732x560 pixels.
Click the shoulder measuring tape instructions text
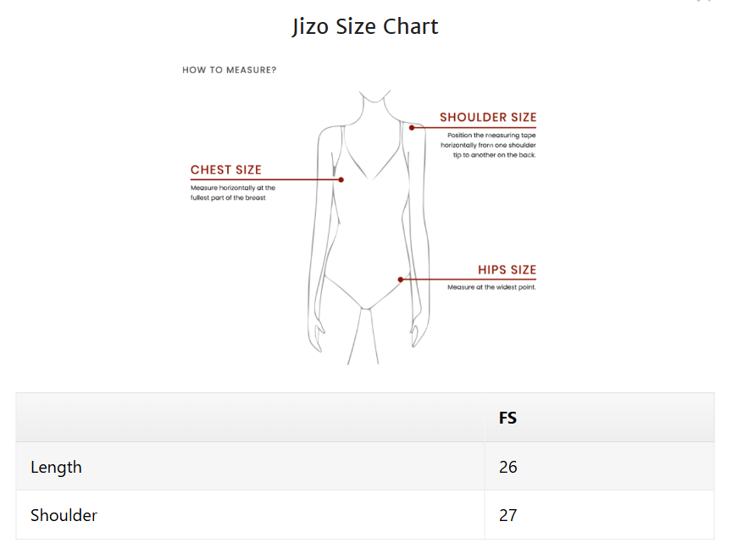tap(488, 145)
